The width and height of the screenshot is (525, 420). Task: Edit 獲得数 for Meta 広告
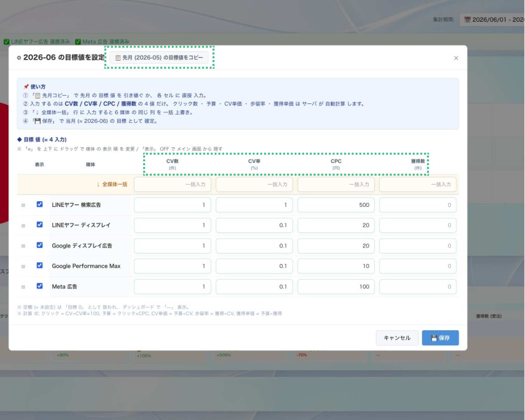tap(418, 287)
